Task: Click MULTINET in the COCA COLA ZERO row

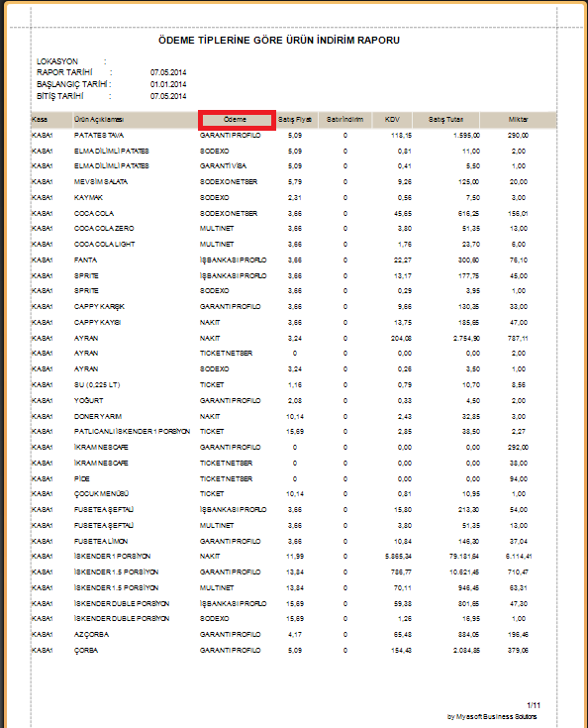Action: (x=217, y=229)
